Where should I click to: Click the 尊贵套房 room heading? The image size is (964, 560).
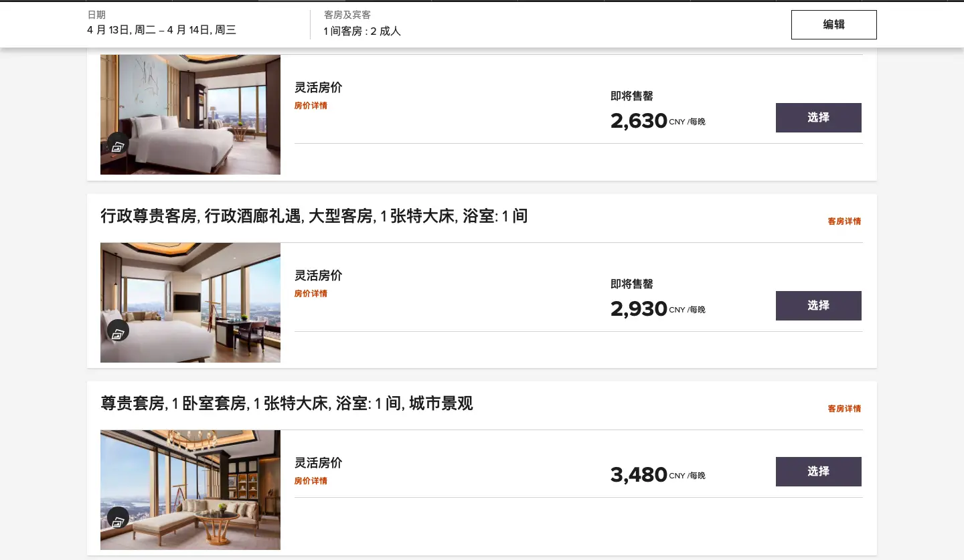287,403
